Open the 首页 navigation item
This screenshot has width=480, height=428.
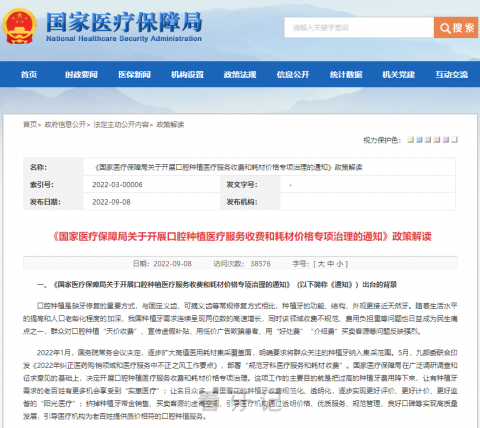tap(29, 74)
